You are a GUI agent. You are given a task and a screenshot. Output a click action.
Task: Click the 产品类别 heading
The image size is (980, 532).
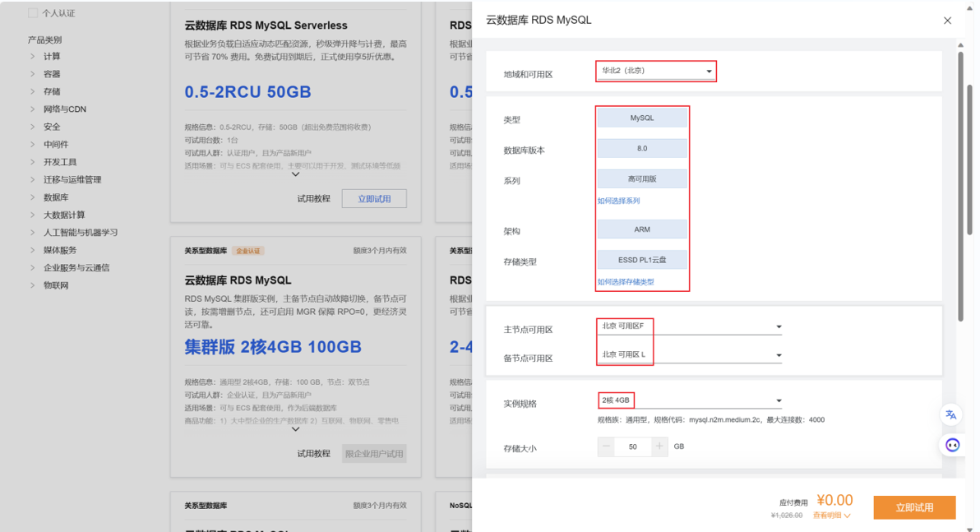pyautogui.click(x=45, y=40)
